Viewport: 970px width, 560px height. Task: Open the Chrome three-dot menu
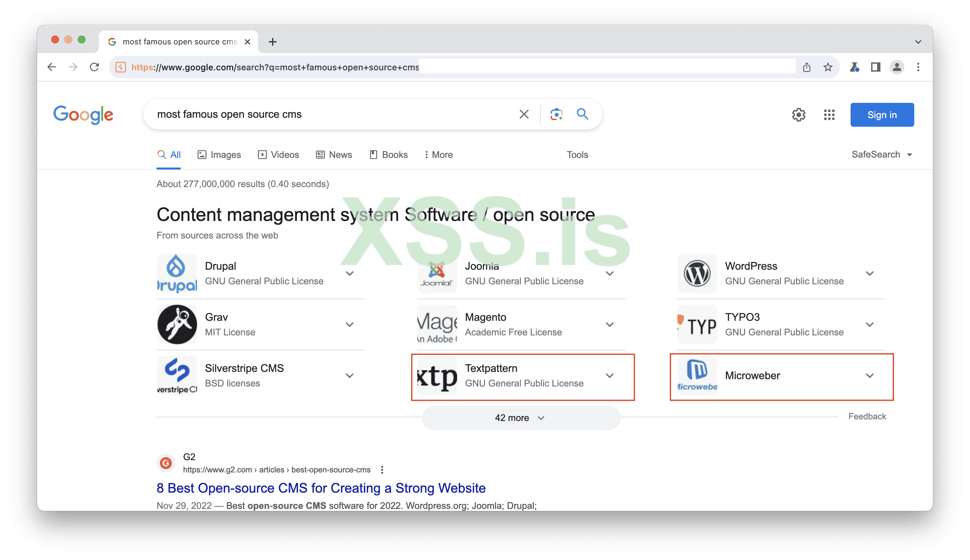click(x=918, y=67)
